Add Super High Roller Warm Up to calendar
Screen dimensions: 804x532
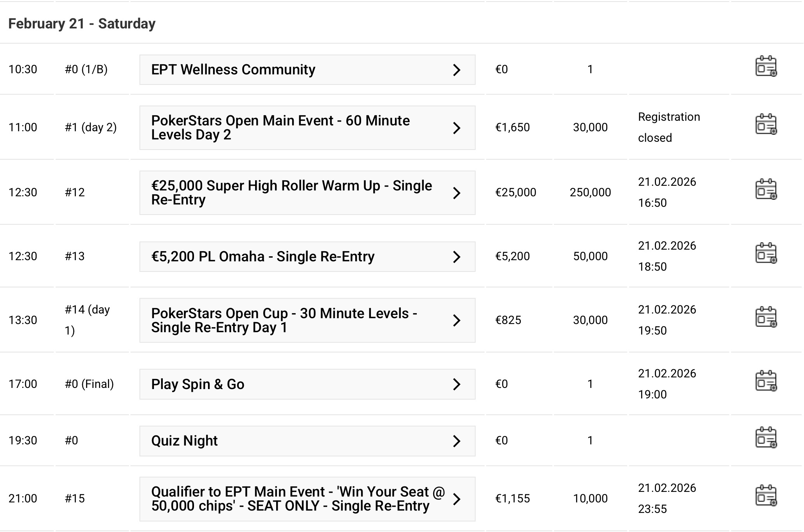coord(766,190)
